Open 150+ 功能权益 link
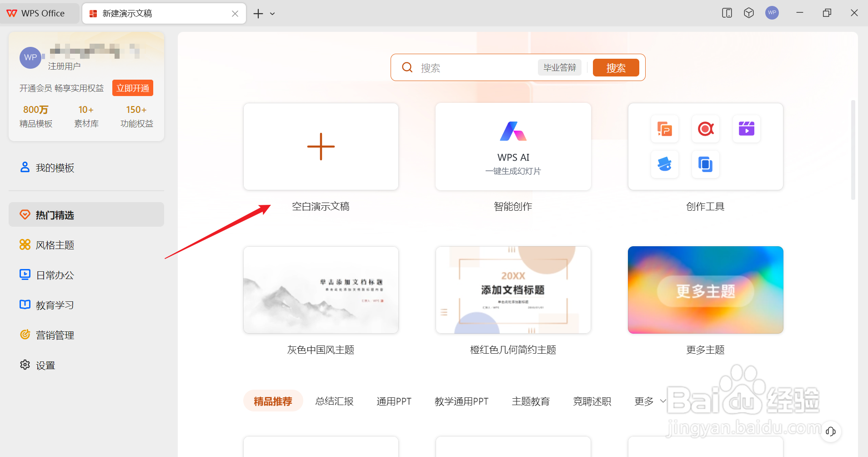868x457 pixels. point(137,117)
